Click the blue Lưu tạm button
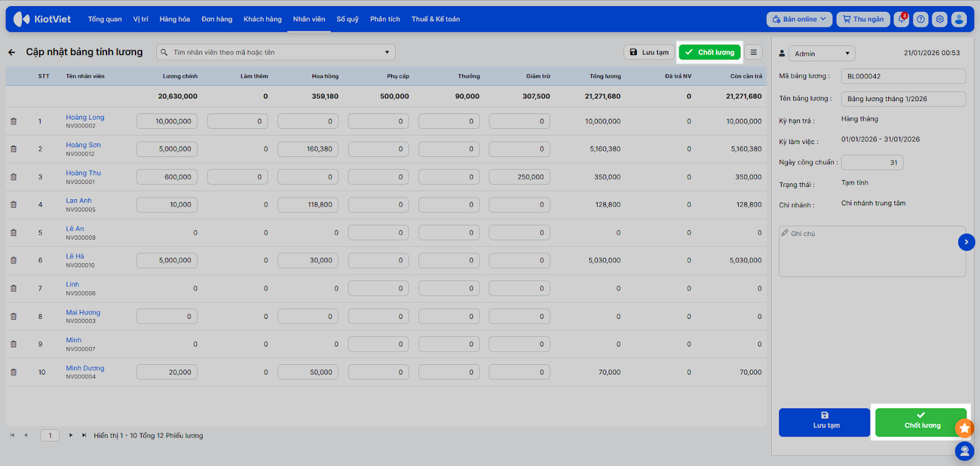This screenshot has height=466, width=980. (824, 422)
